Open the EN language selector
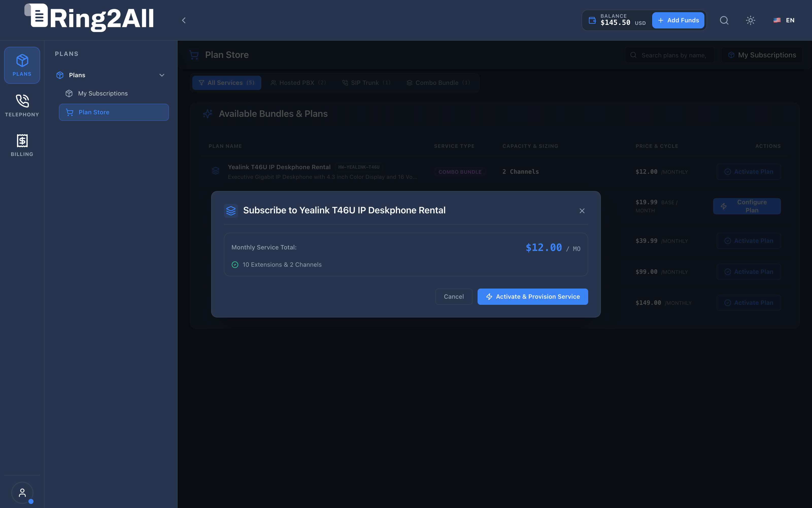Viewport: 812px width, 508px height. click(x=784, y=21)
